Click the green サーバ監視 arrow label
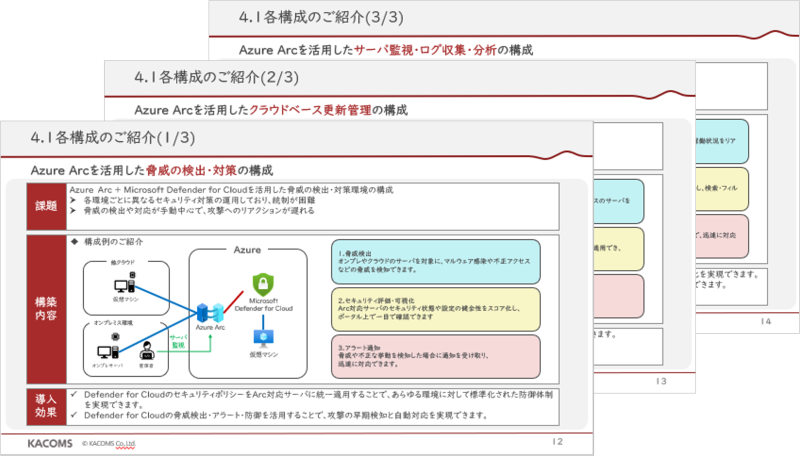This screenshot has height=456, width=800. click(x=178, y=342)
